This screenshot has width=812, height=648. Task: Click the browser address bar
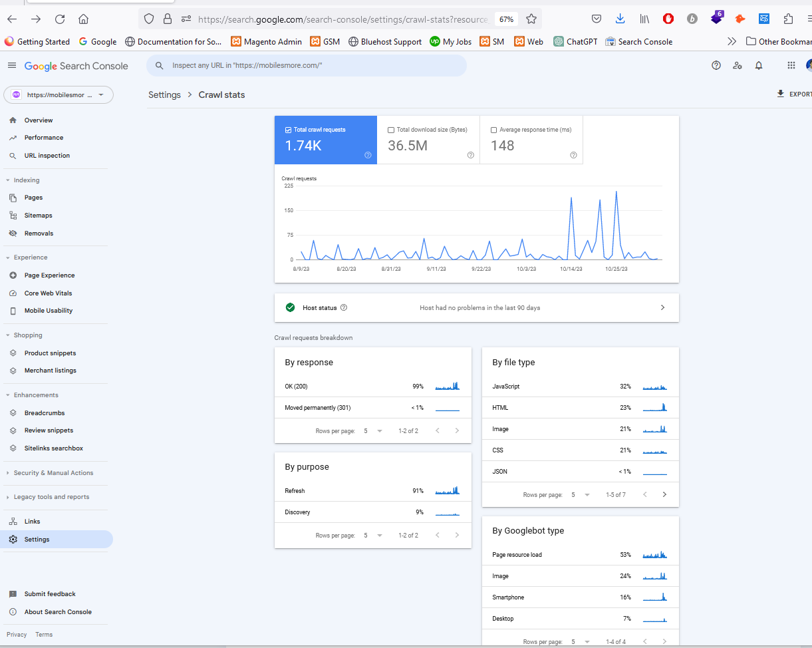point(342,19)
